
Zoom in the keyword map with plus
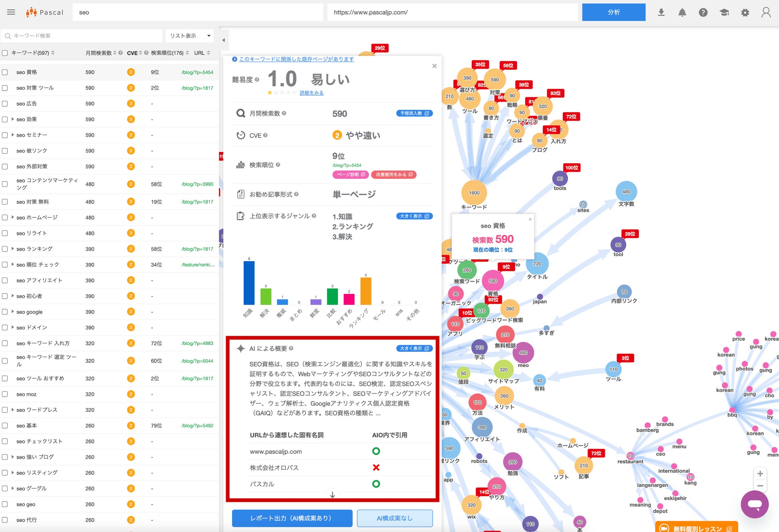(760, 474)
